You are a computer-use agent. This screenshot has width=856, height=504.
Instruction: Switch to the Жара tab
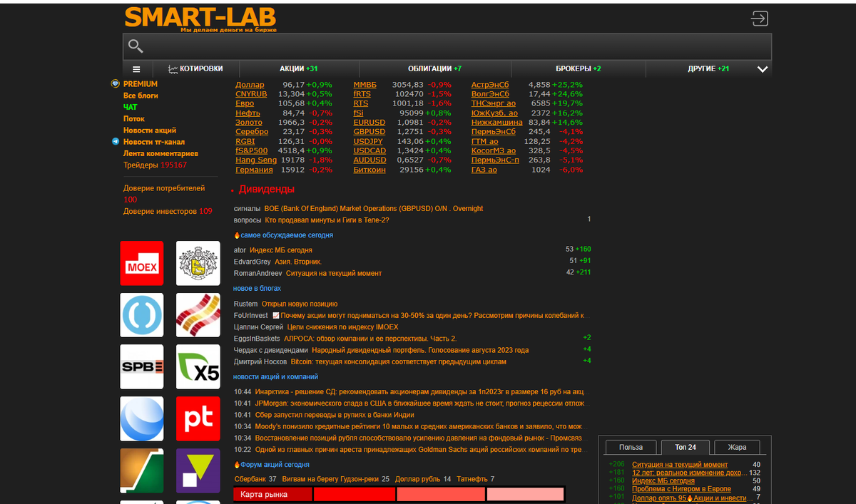point(737,447)
